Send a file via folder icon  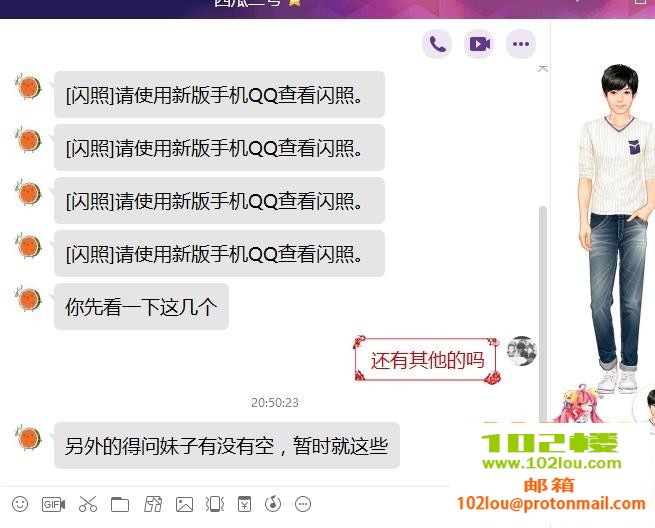120,504
